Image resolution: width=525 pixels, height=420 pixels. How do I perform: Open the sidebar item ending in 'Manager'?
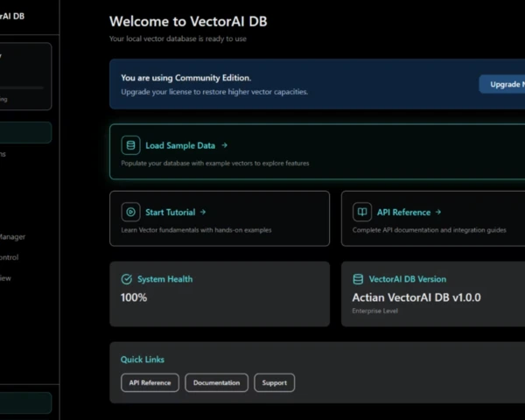[12, 237]
